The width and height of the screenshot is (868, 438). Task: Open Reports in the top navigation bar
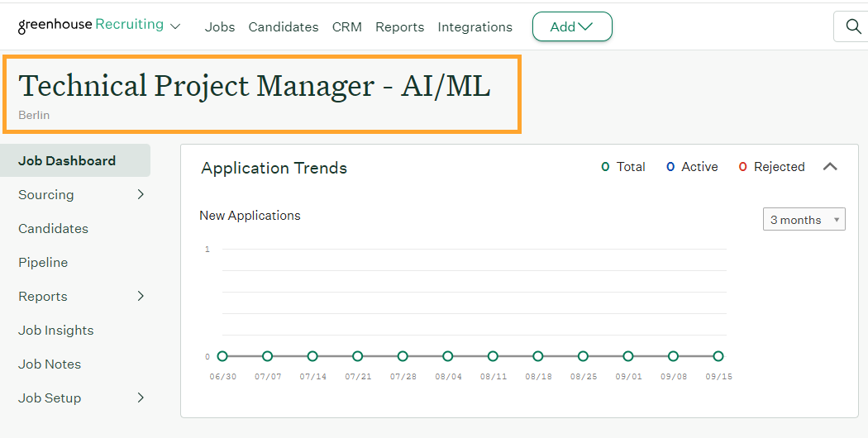399,27
